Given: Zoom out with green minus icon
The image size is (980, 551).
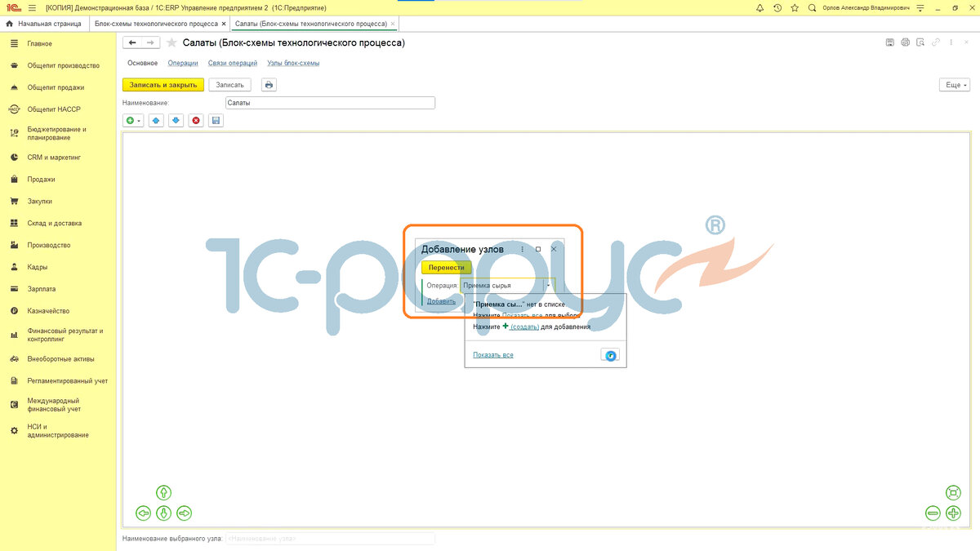Looking at the screenshot, I should tap(933, 513).
